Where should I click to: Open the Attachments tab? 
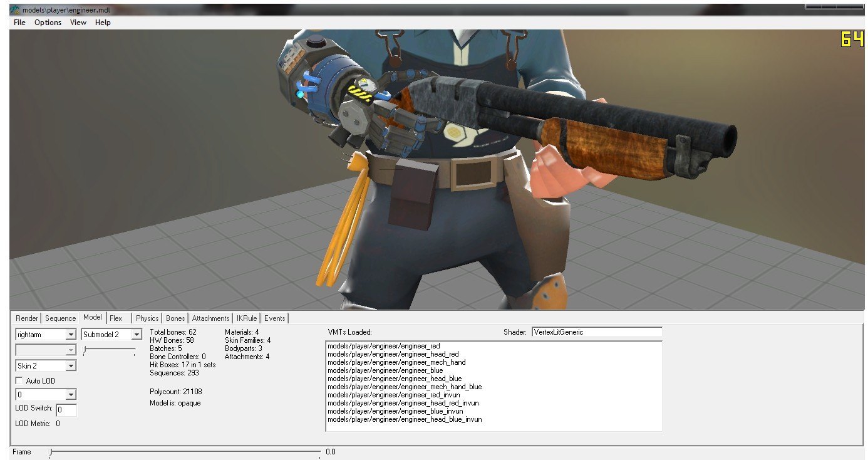point(210,318)
